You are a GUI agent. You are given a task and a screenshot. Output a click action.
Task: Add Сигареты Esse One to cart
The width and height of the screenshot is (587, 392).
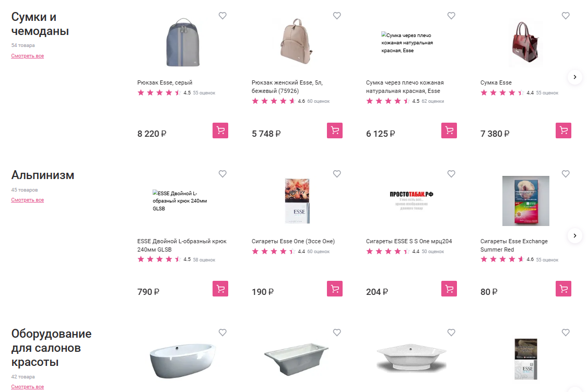pyautogui.click(x=335, y=289)
